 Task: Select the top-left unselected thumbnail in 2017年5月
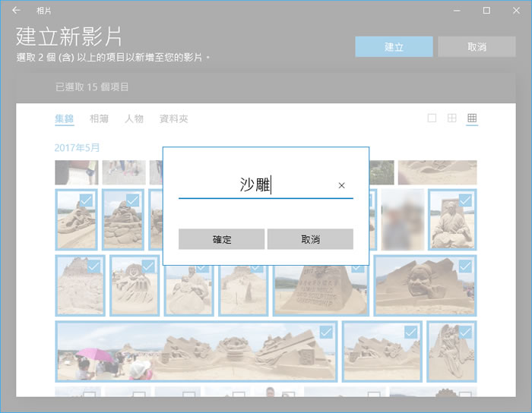tap(77, 172)
